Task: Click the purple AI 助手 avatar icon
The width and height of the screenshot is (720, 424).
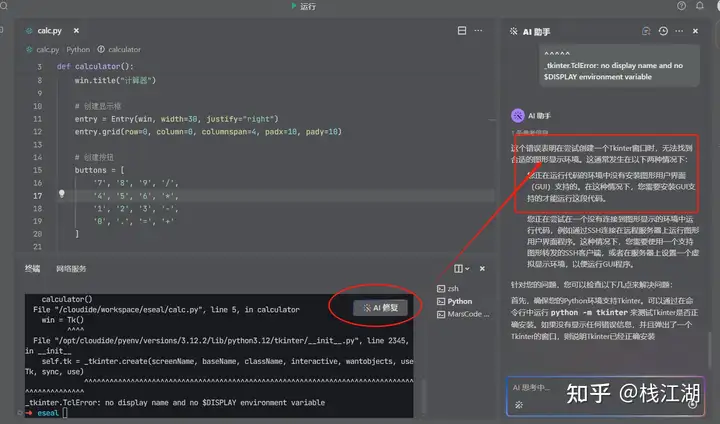Action: [518, 116]
